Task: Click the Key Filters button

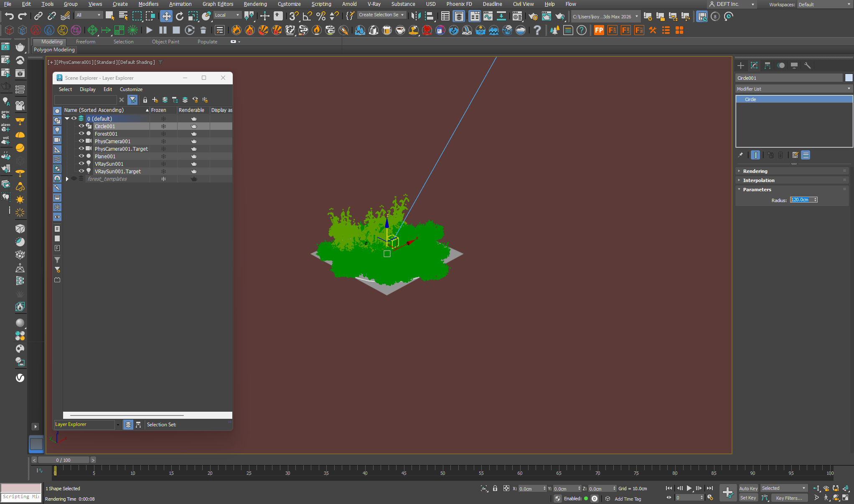Action: [789, 498]
